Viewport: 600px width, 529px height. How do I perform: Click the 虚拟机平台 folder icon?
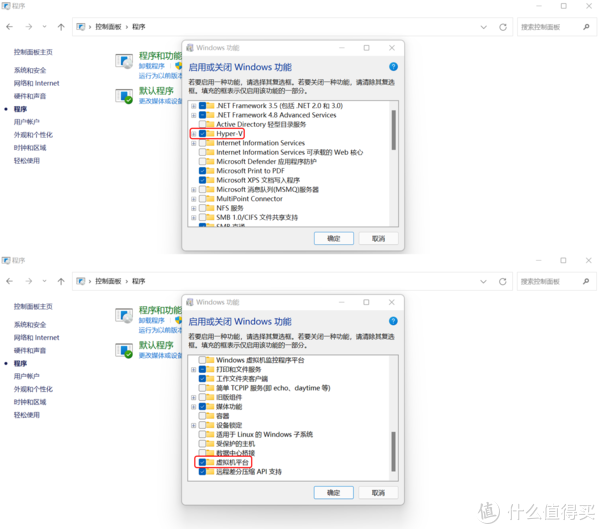211,462
